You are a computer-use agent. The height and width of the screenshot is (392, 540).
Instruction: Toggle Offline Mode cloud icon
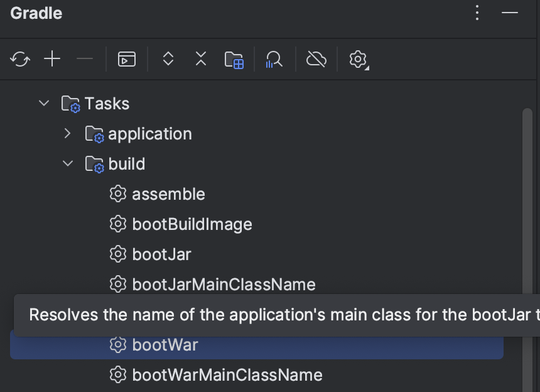point(316,59)
